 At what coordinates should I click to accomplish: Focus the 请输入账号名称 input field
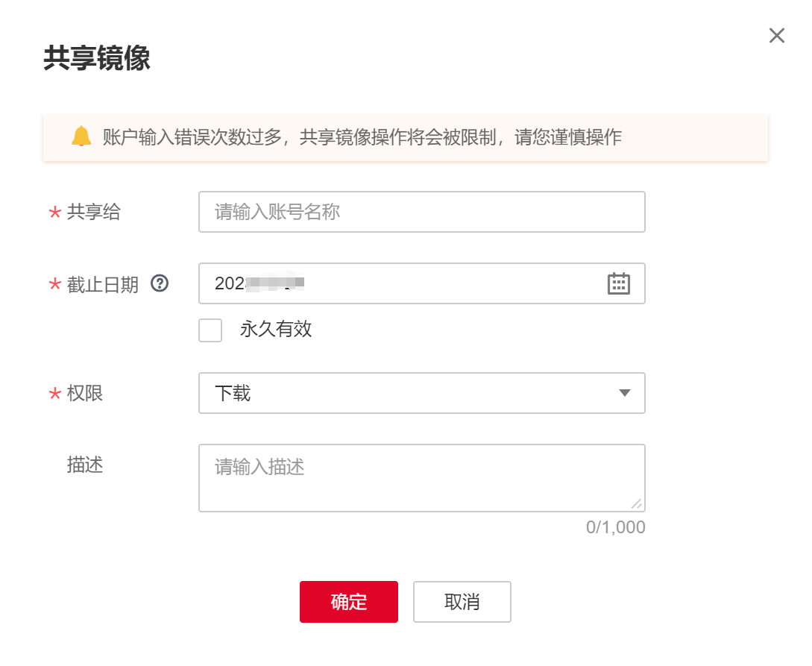[421, 212]
